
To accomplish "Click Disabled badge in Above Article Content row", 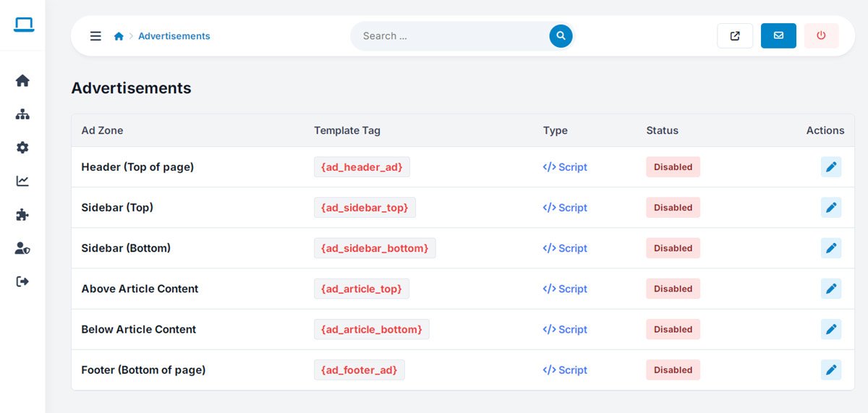I will (673, 289).
